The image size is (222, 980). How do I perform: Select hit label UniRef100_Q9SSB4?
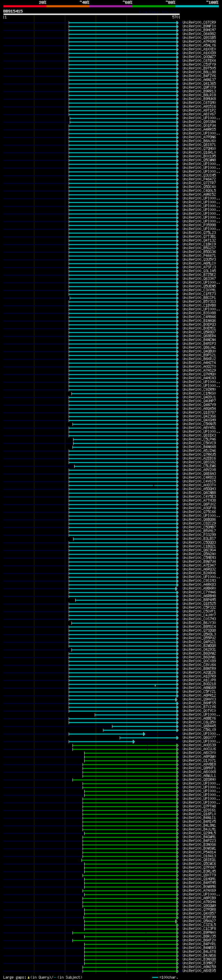click(x=199, y=122)
